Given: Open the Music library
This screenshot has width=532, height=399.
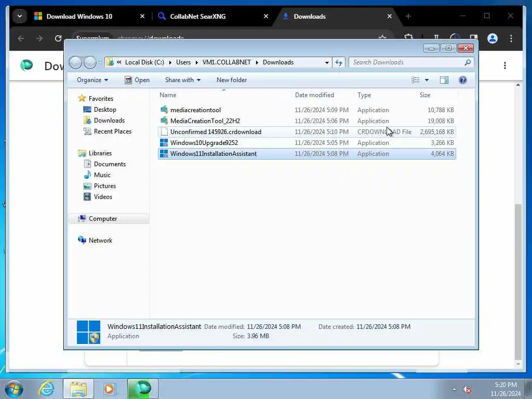Looking at the screenshot, I should pyautogui.click(x=102, y=175).
